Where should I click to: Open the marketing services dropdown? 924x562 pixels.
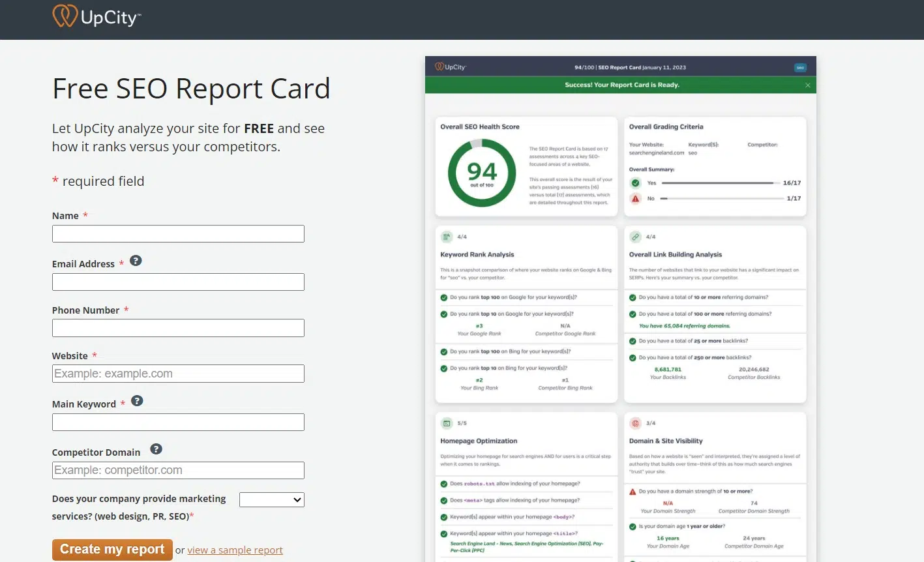tap(272, 500)
